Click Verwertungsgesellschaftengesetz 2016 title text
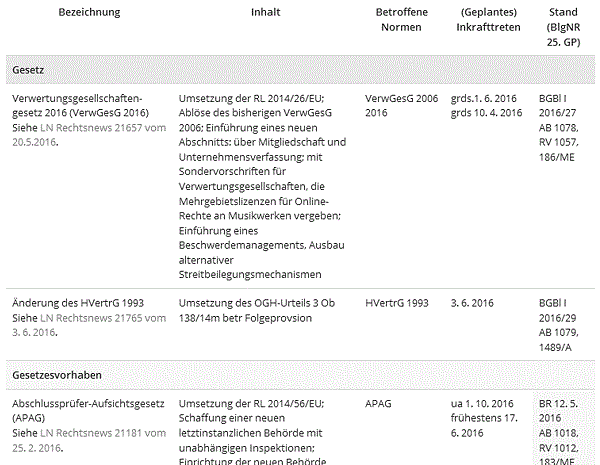Image resolution: width=600 pixels, height=465 pixels. tap(80, 105)
